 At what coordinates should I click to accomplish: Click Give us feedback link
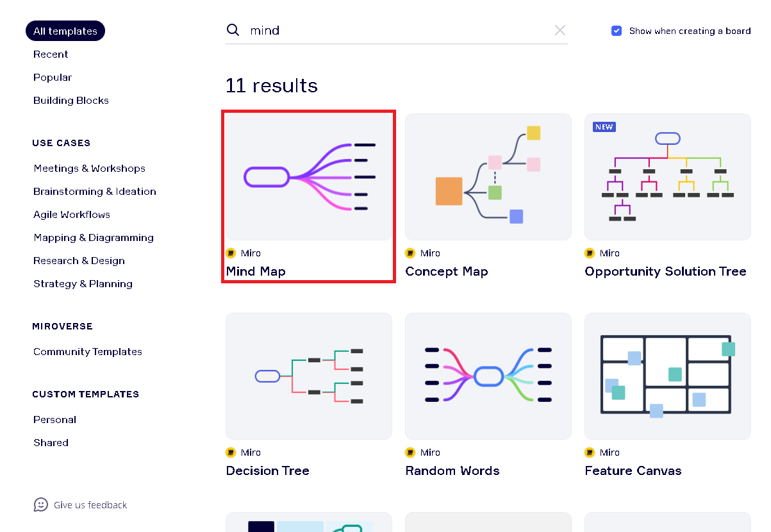(x=90, y=505)
